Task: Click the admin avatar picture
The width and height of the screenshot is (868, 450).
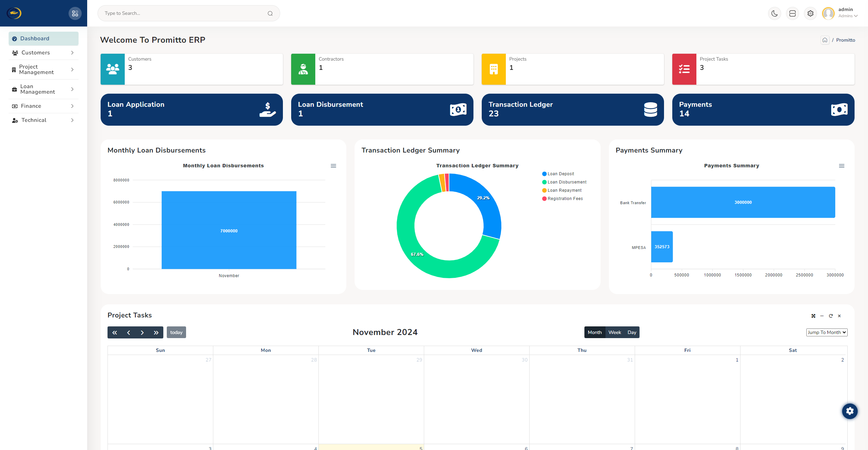Action: 828,13
